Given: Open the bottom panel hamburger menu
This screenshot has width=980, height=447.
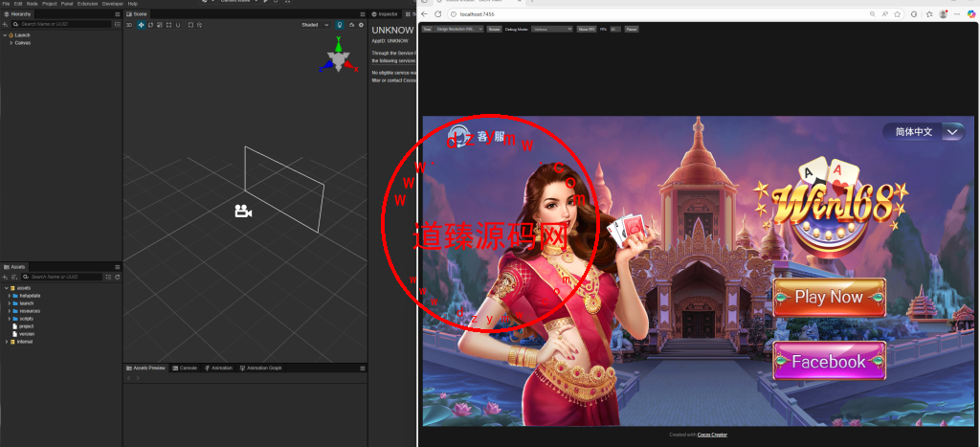Looking at the screenshot, I should (x=363, y=369).
